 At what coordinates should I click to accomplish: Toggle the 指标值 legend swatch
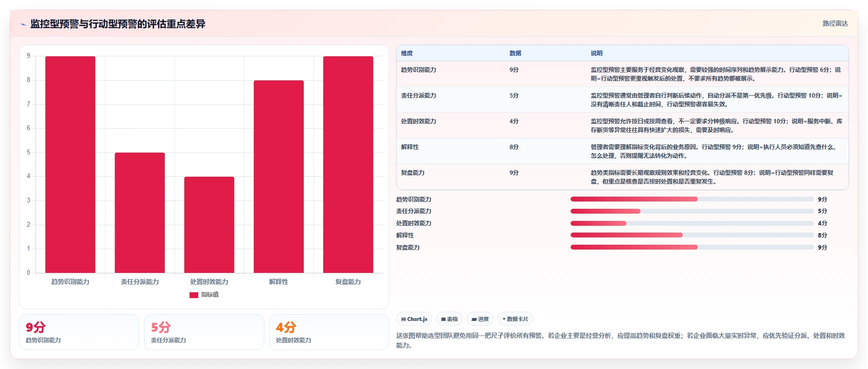click(194, 295)
